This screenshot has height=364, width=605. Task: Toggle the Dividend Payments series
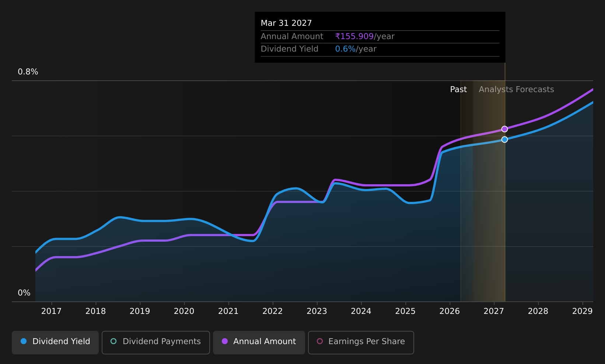(156, 342)
